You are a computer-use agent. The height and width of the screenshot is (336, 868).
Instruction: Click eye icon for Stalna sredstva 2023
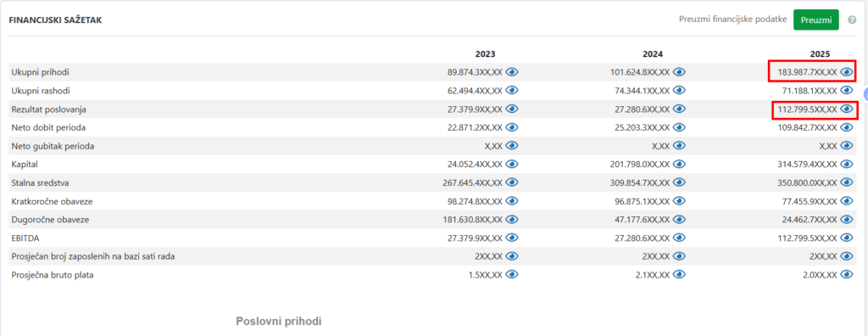click(512, 182)
